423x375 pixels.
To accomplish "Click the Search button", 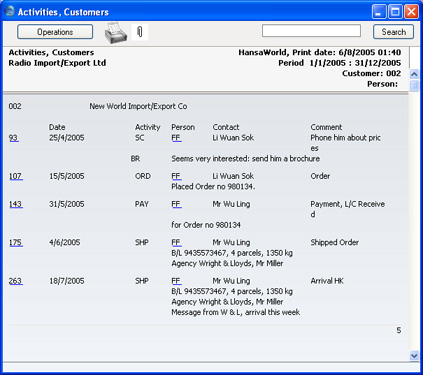I will click(x=393, y=32).
